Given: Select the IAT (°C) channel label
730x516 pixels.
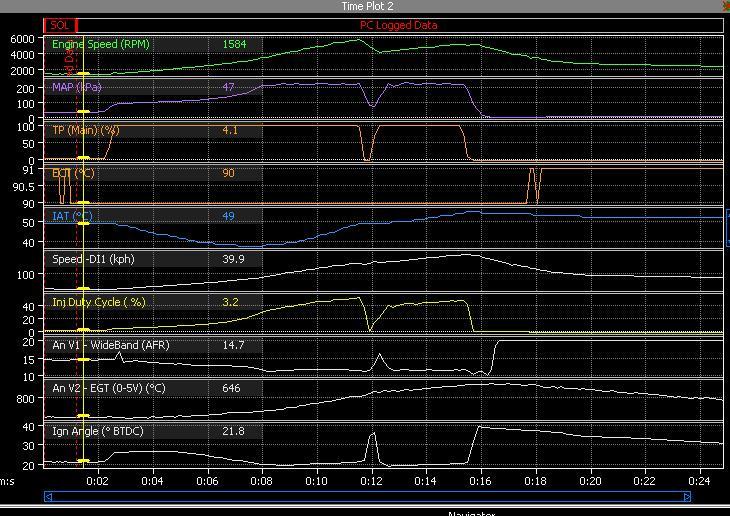Looking at the screenshot, I should [x=72, y=216].
